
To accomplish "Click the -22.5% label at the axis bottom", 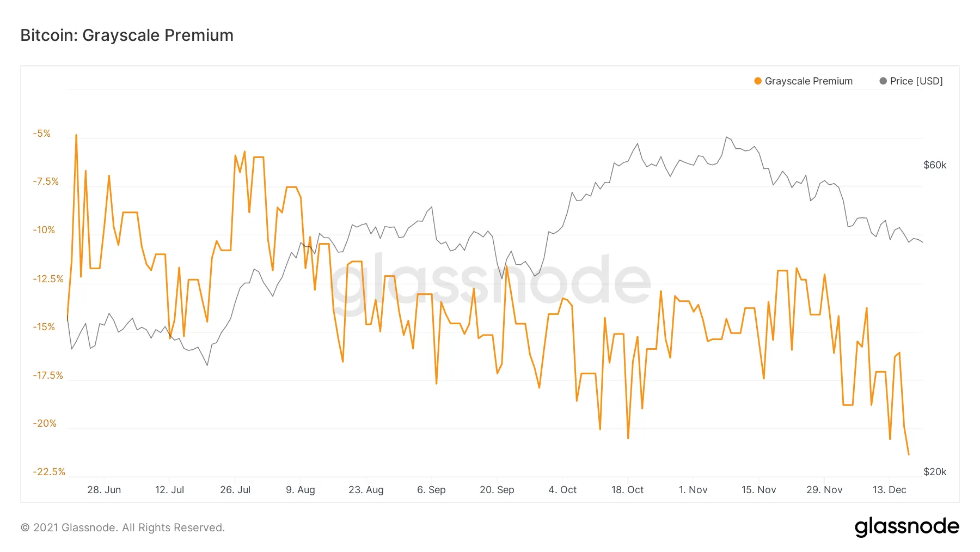I will coord(48,472).
